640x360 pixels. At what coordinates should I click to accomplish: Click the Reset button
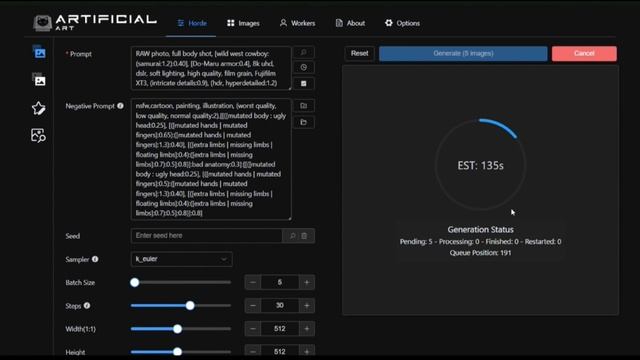pos(359,53)
